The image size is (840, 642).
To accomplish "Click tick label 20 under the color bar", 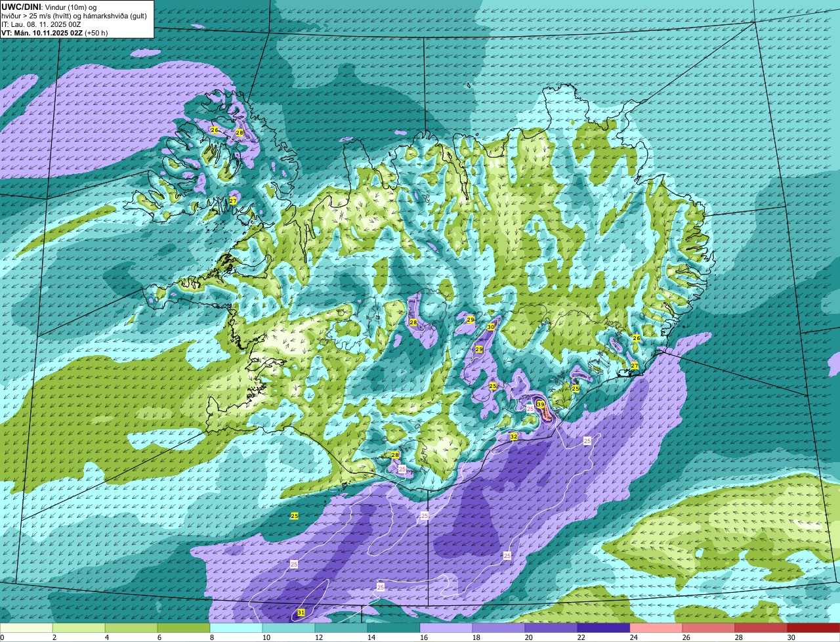I will click(x=529, y=637).
